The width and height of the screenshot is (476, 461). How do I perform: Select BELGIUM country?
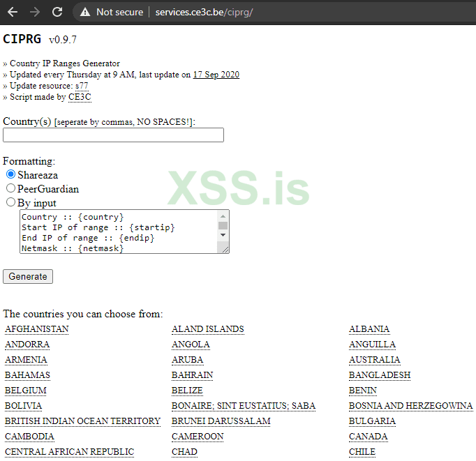(x=26, y=391)
